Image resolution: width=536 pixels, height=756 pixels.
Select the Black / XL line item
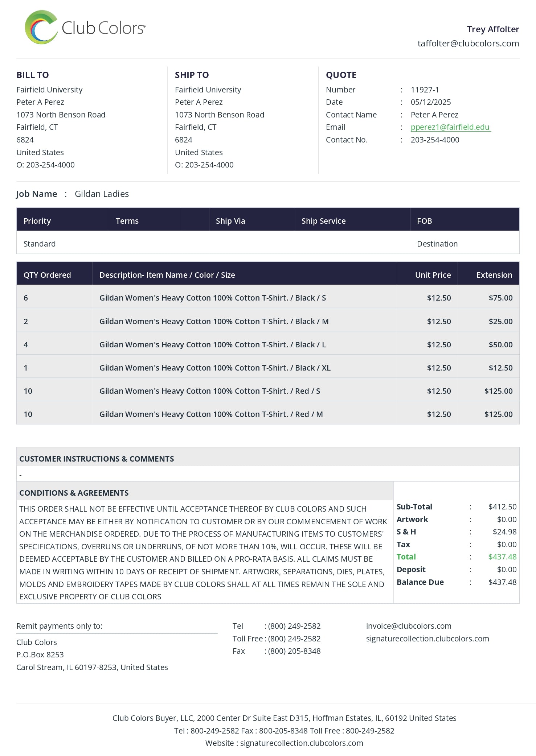click(x=268, y=368)
